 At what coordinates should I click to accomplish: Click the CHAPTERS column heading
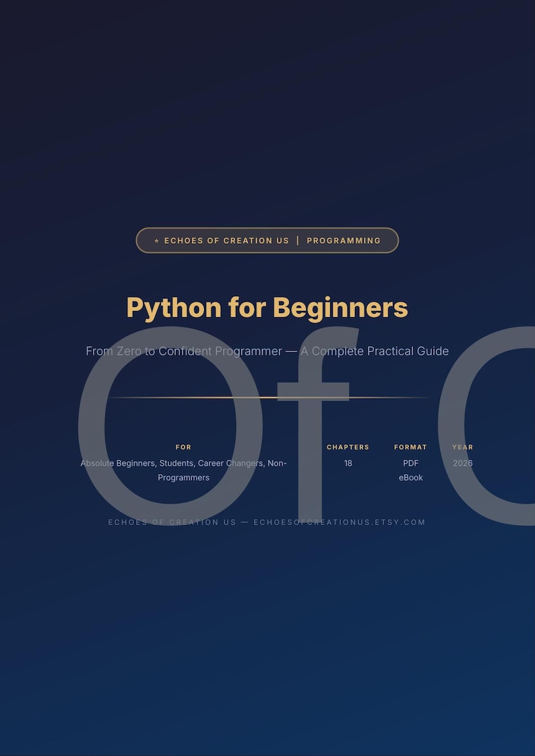348,447
